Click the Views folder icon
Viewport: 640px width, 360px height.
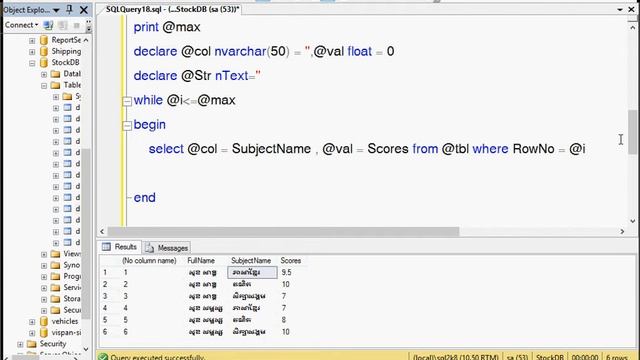pos(56,254)
